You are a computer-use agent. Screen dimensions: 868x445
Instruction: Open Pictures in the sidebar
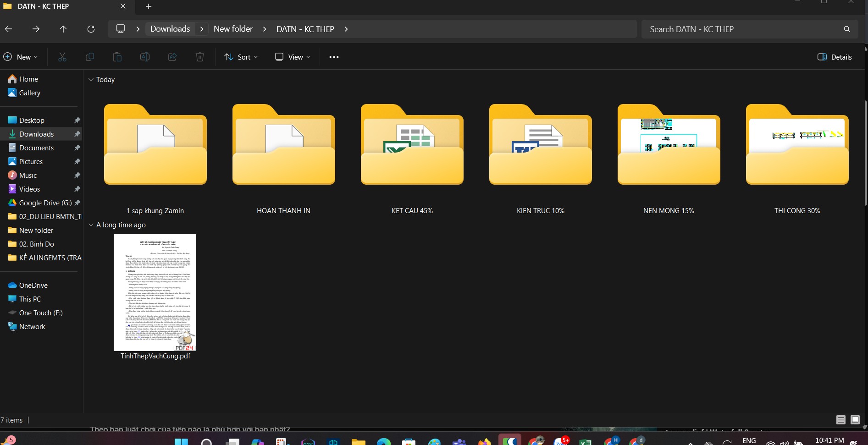tap(31, 162)
